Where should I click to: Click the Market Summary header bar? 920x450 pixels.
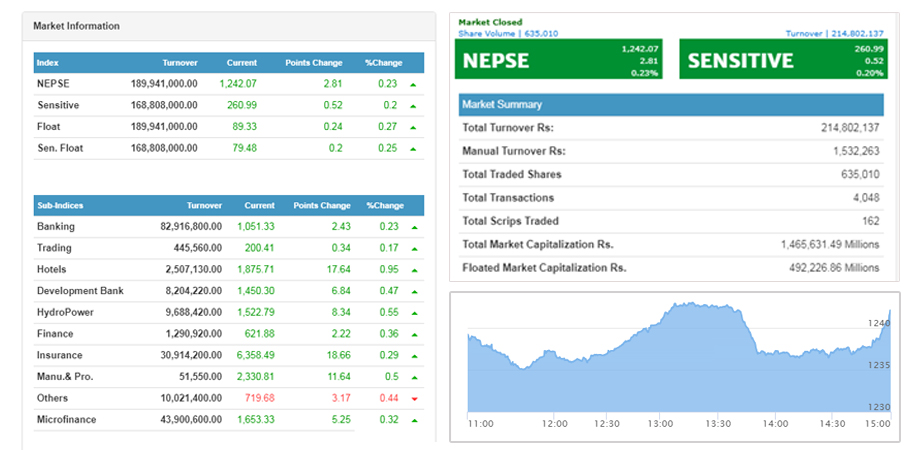tap(671, 104)
